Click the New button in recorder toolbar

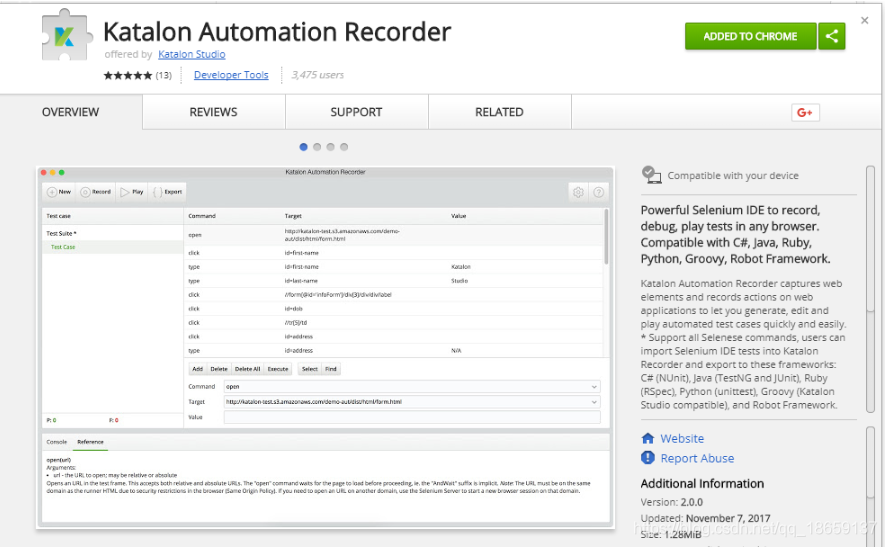59,192
